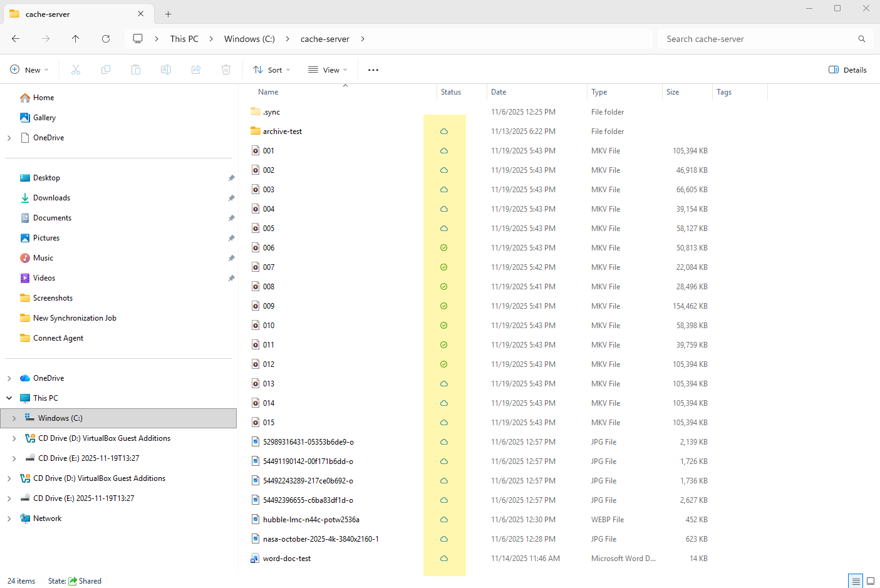Open See more ellipsis menu
The image size is (880, 588).
373,70
